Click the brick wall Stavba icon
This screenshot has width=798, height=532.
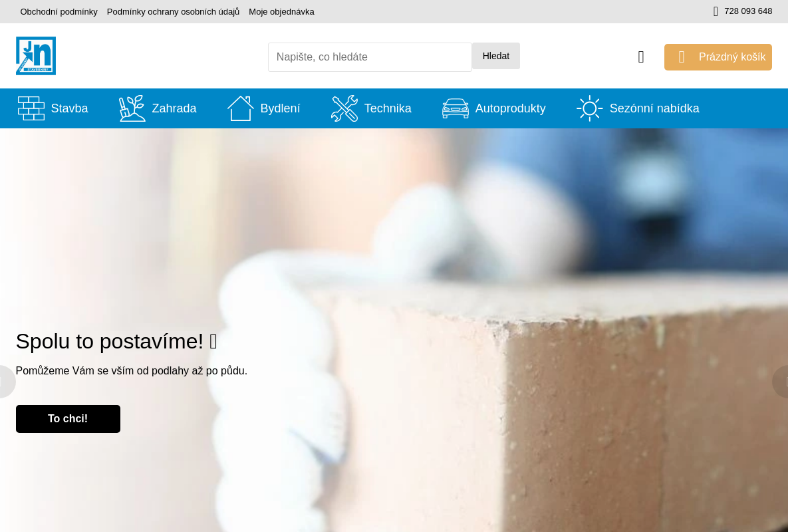point(31,108)
